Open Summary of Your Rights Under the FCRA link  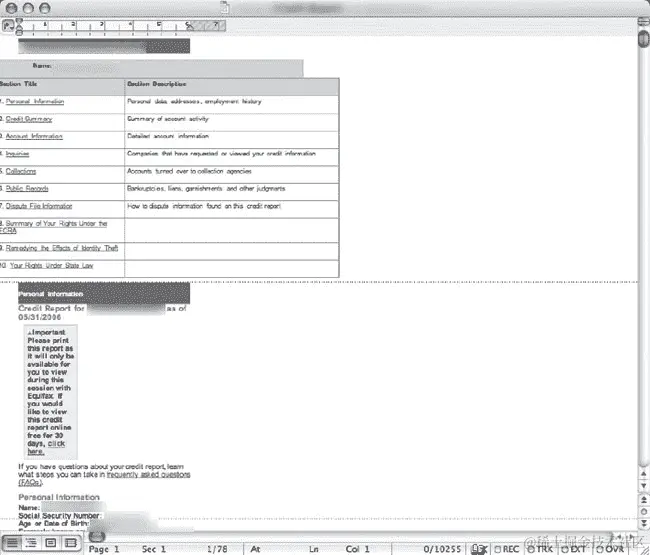tap(54, 227)
